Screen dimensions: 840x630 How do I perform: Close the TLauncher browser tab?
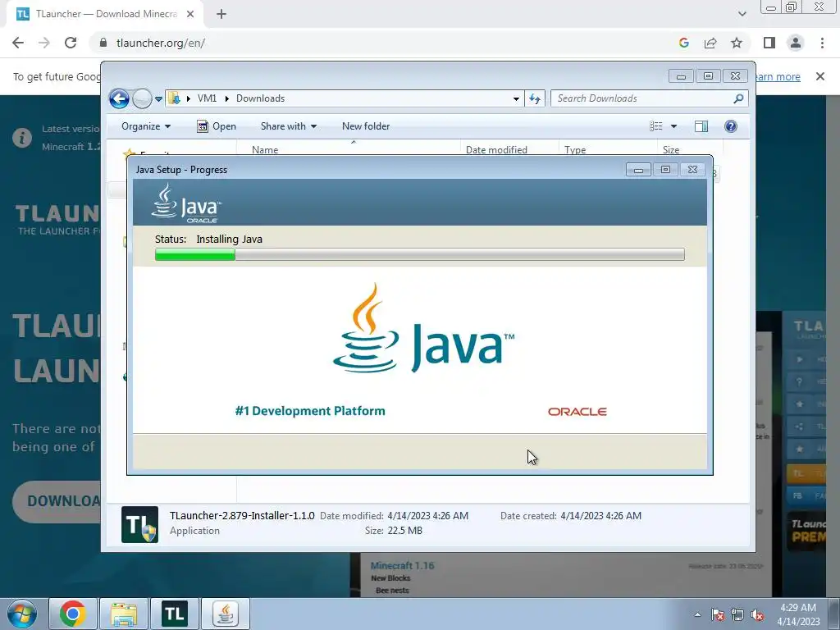[x=190, y=14]
